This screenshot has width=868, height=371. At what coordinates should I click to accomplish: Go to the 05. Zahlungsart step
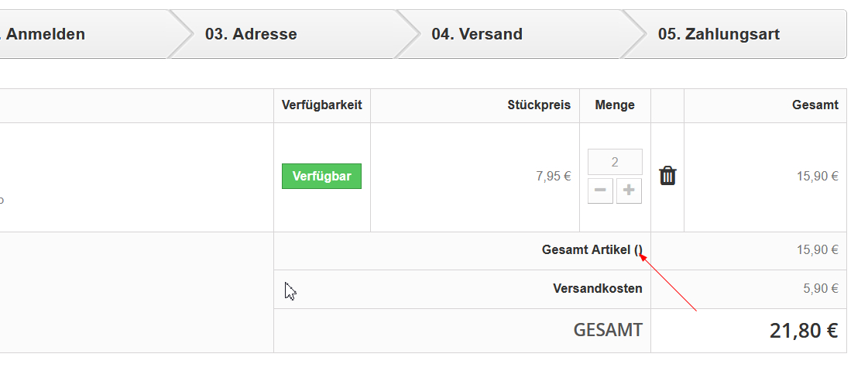tap(719, 34)
